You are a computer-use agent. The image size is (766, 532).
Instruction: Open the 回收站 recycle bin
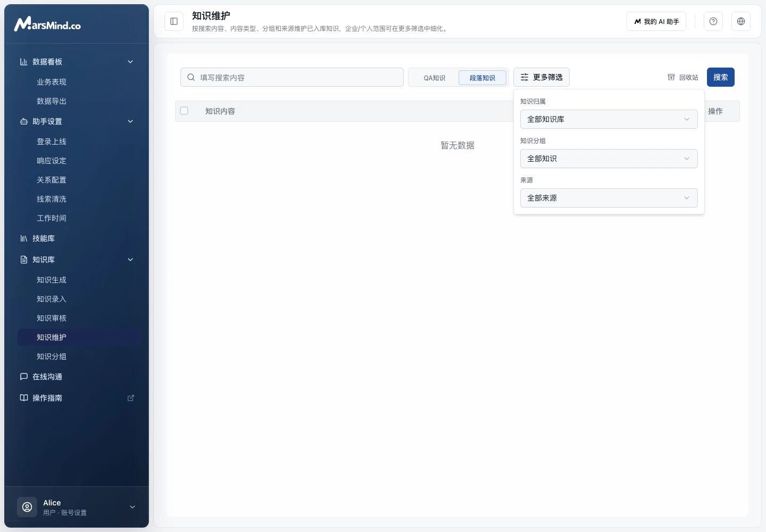683,77
